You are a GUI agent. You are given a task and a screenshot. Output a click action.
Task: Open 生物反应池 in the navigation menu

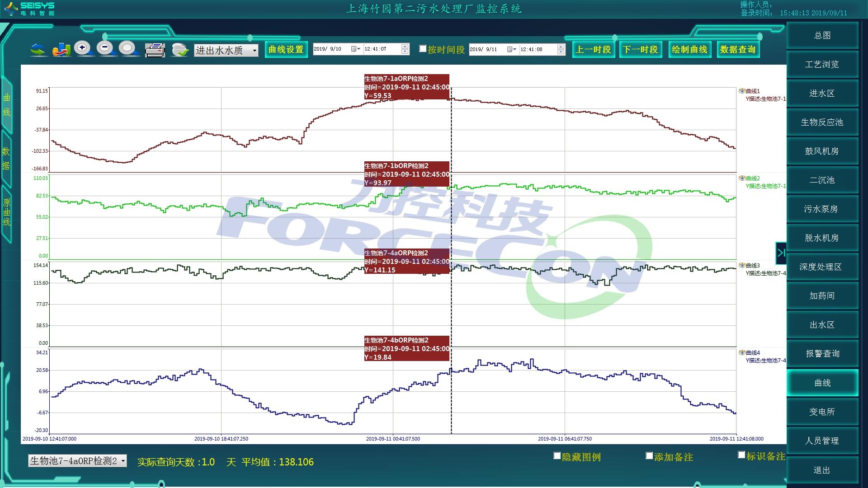pyautogui.click(x=822, y=122)
